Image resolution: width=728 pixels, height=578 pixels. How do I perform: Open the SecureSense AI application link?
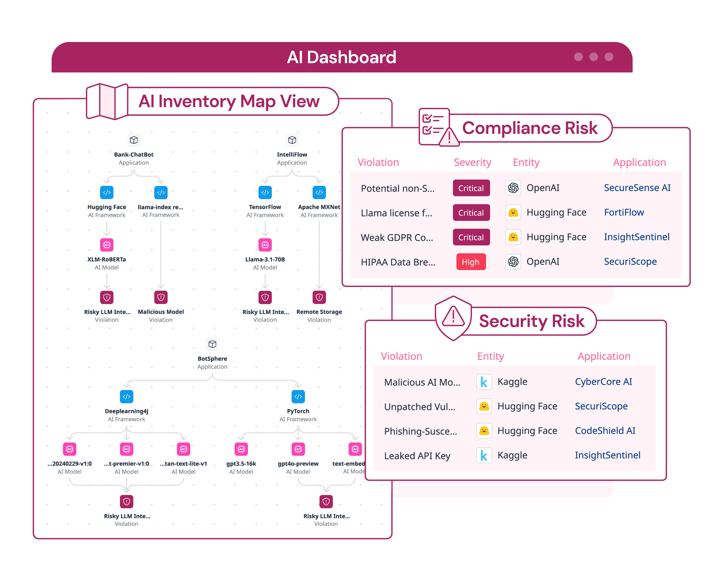point(637,188)
